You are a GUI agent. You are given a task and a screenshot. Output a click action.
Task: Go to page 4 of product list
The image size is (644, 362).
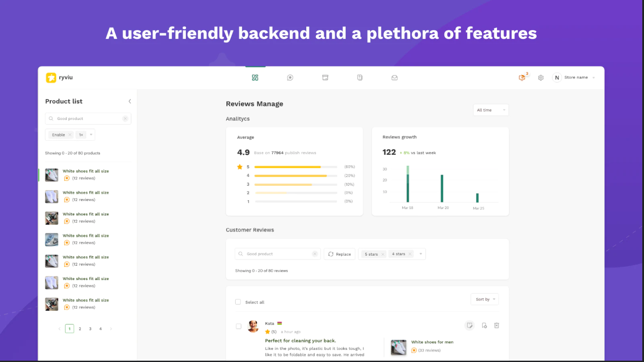point(100,329)
